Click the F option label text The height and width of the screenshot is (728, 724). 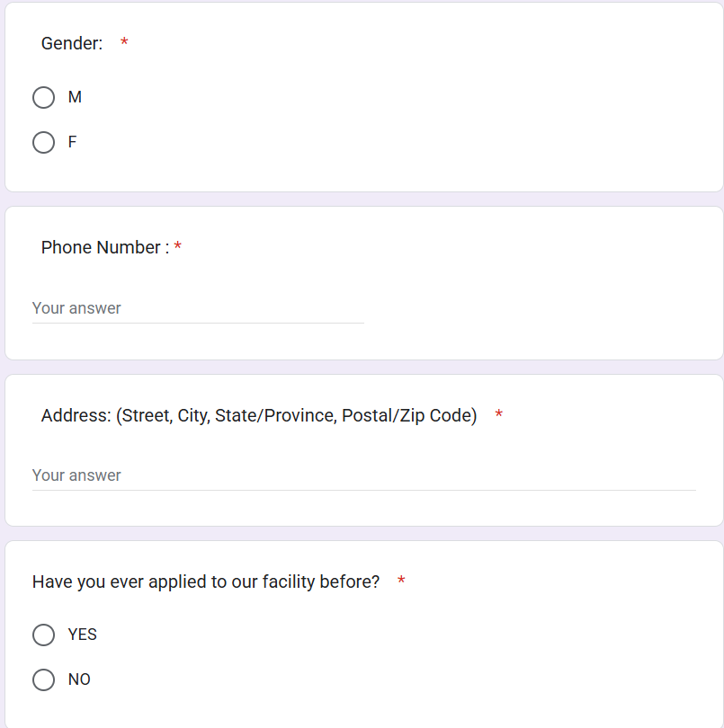(72, 142)
